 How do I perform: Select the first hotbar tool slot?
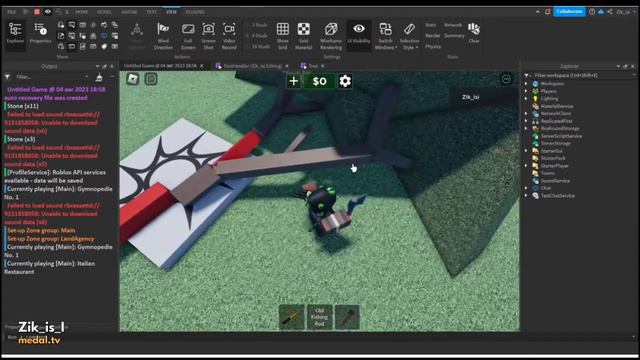[x=291, y=316]
